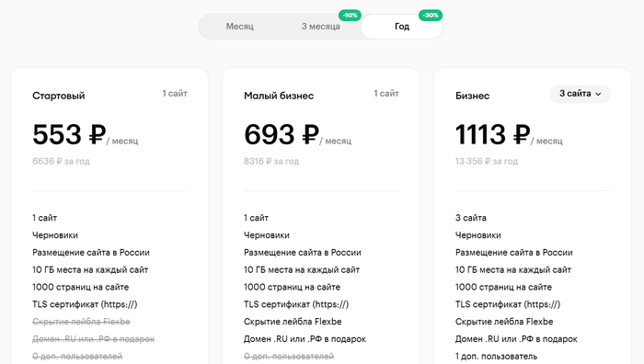
Task: Click TLS сертификат in Малый бизнес list
Action: point(296,304)
